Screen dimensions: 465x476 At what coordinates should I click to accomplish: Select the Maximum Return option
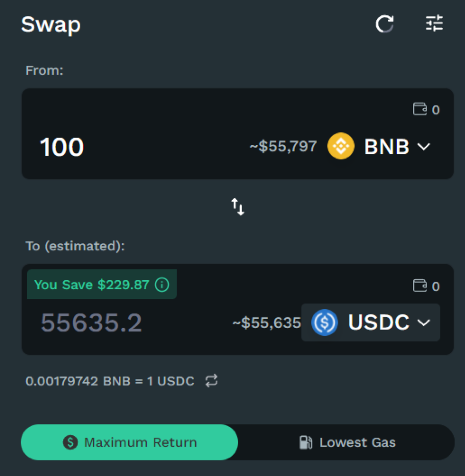(129, 442)
